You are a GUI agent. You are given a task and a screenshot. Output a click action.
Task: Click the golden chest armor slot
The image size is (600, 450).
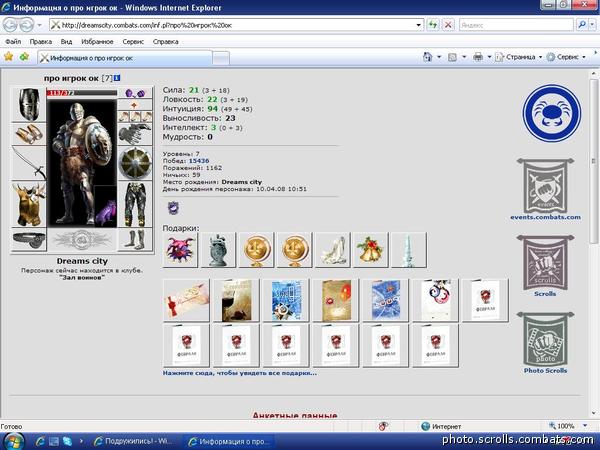tap(29, 204)
